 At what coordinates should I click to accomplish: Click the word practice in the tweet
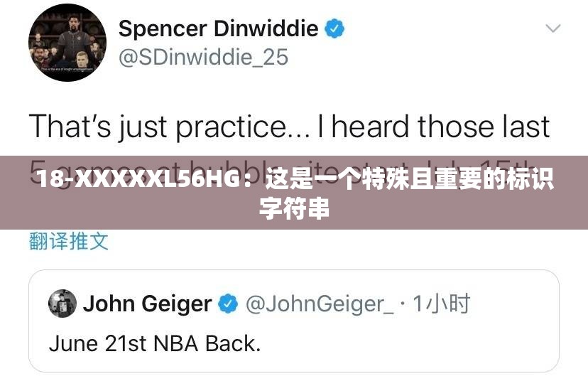pos(244,127)
